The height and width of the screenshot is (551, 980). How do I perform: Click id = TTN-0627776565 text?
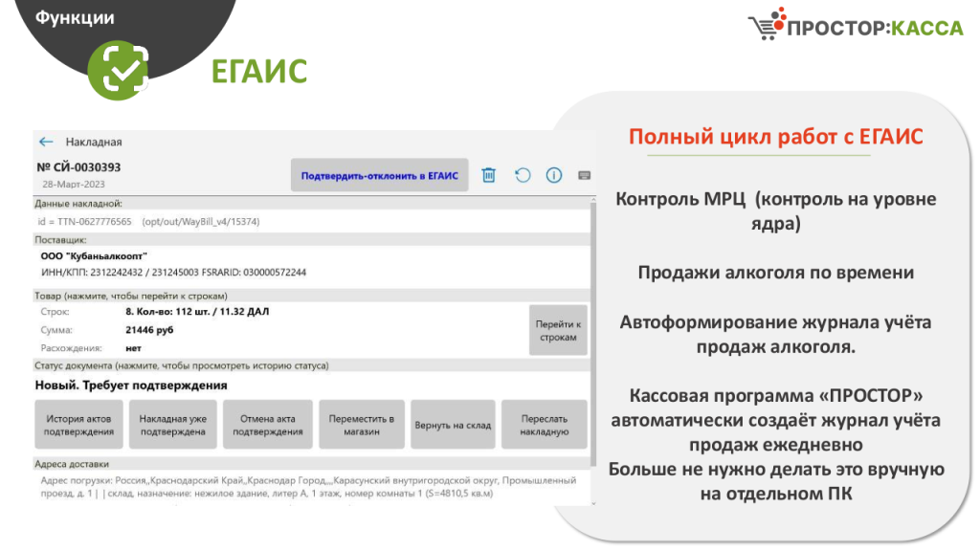85,221
